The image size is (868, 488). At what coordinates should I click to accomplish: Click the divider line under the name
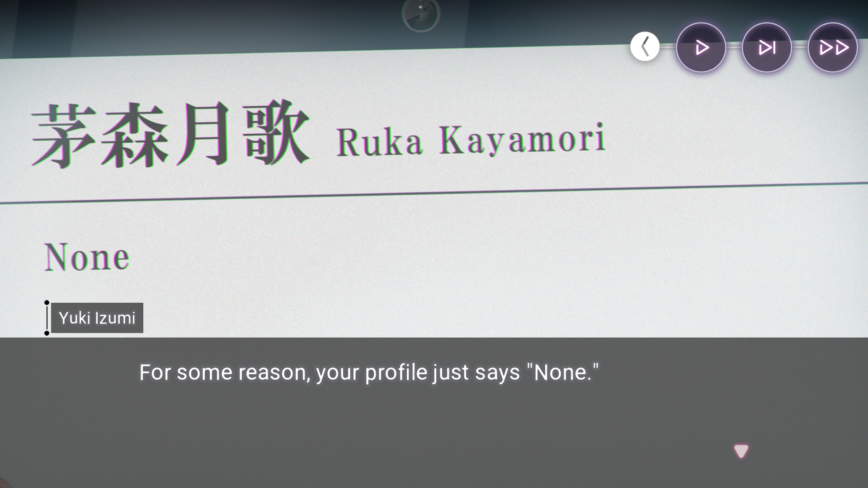pos(434,193)
